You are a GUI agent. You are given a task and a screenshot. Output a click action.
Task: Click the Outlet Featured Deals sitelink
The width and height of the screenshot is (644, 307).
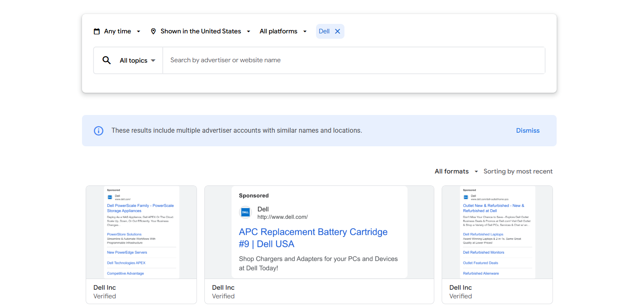[480, 263]
